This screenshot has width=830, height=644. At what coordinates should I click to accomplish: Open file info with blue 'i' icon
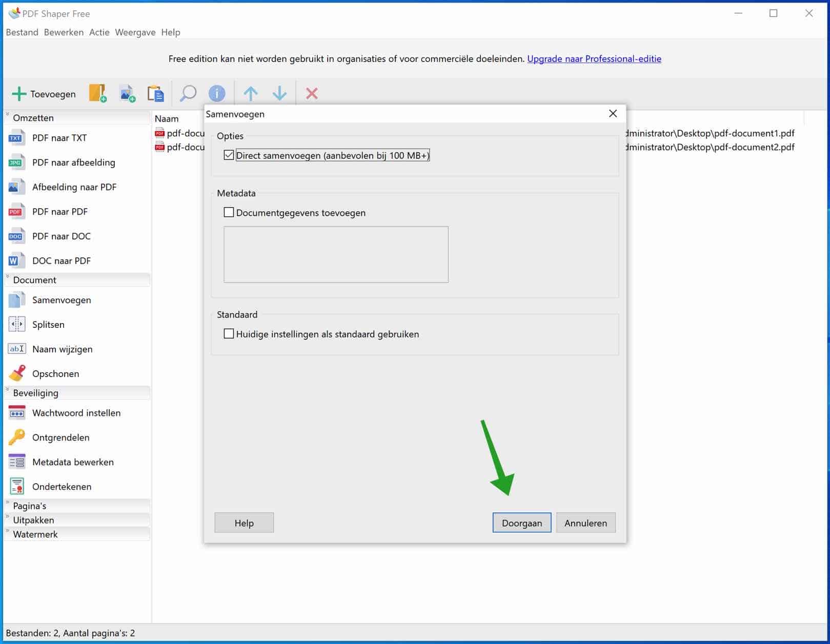pos(217,93)
